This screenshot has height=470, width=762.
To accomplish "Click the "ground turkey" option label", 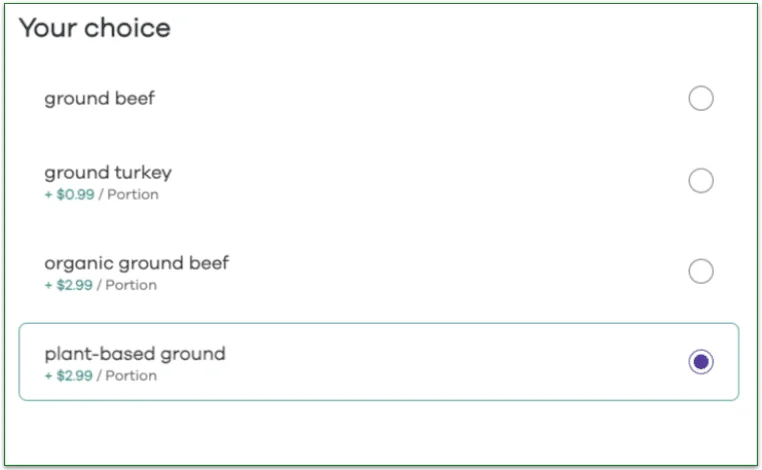I will [x=108, y=173].
